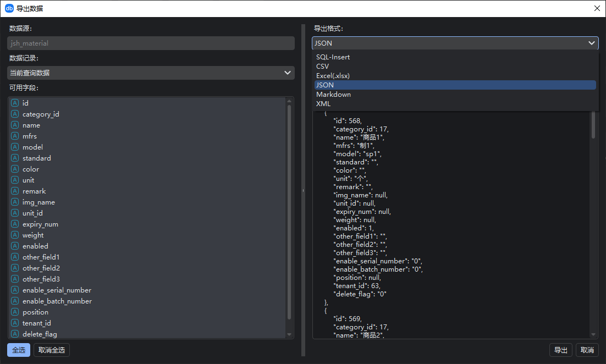Open the 当前查询数据 records dropdown
Viewport: 606px width, 364px height.
[x=151, y=73]
